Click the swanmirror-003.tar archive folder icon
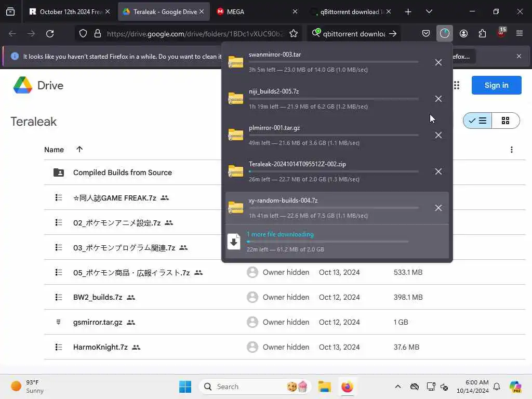The image size is (532, 399). [236, 62]
